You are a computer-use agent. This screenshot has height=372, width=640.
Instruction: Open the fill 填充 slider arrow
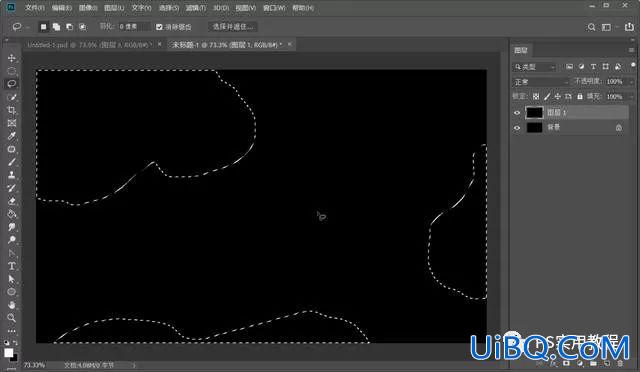point(631,97)
